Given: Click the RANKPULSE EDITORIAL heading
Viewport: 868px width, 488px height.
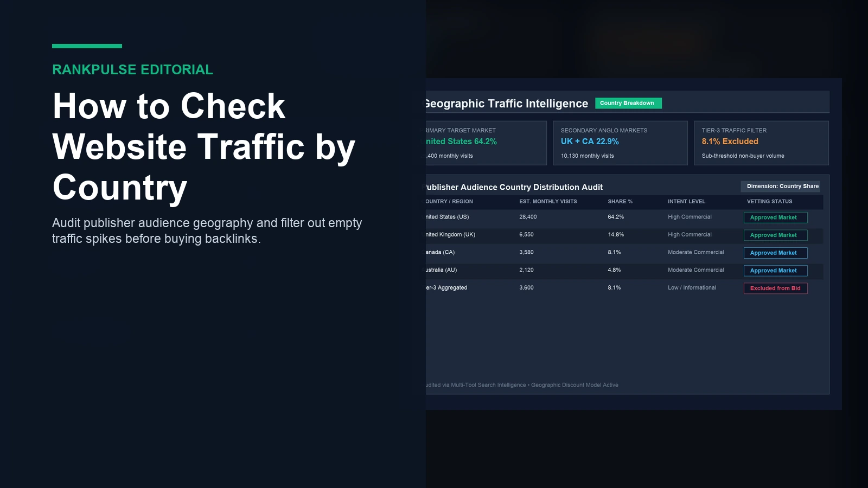Looking at the screenshot, I should [x=132, y=69].
